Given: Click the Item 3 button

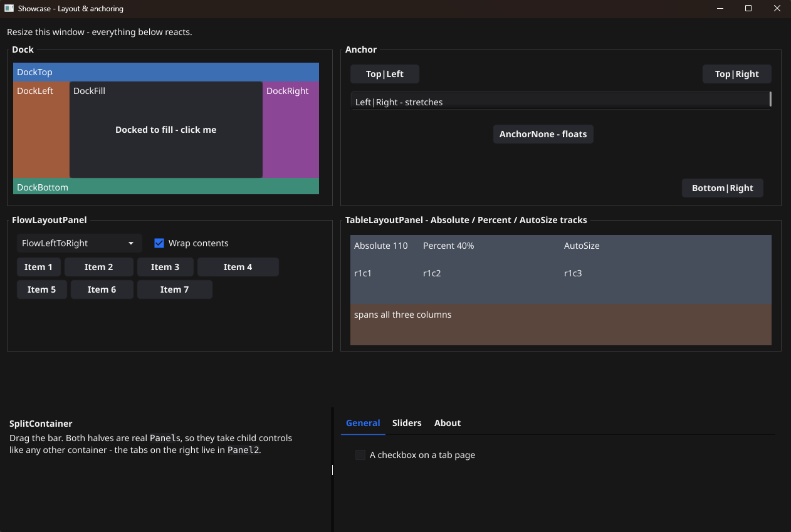Looking at the screenshot, I should tap(165, 267).
